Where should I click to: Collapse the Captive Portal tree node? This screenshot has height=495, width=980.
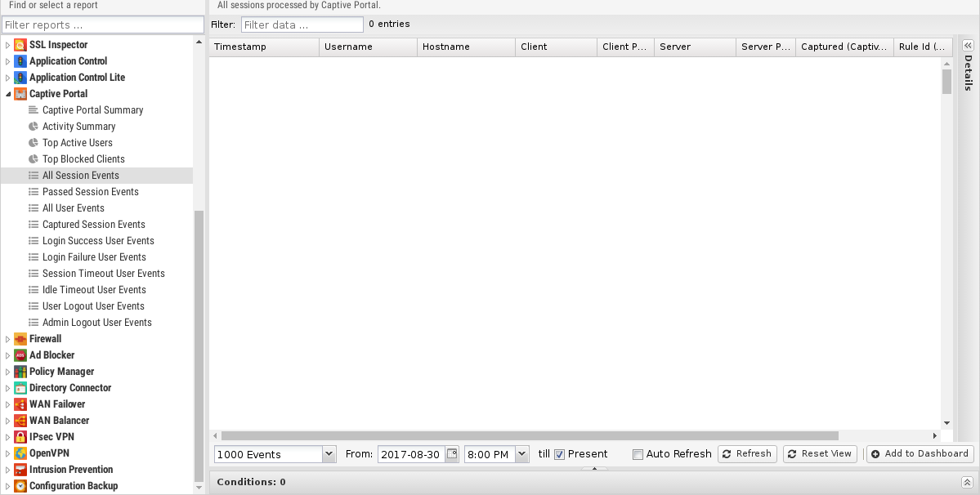coord(8,94)
